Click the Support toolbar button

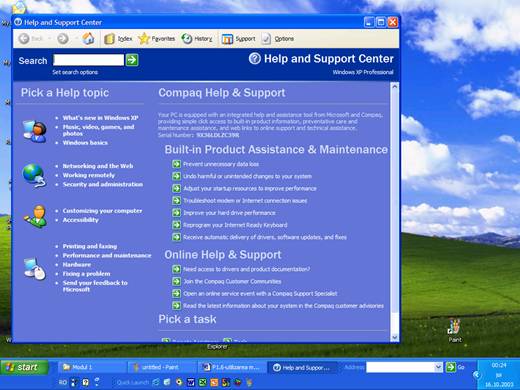[x=239, y=39]
